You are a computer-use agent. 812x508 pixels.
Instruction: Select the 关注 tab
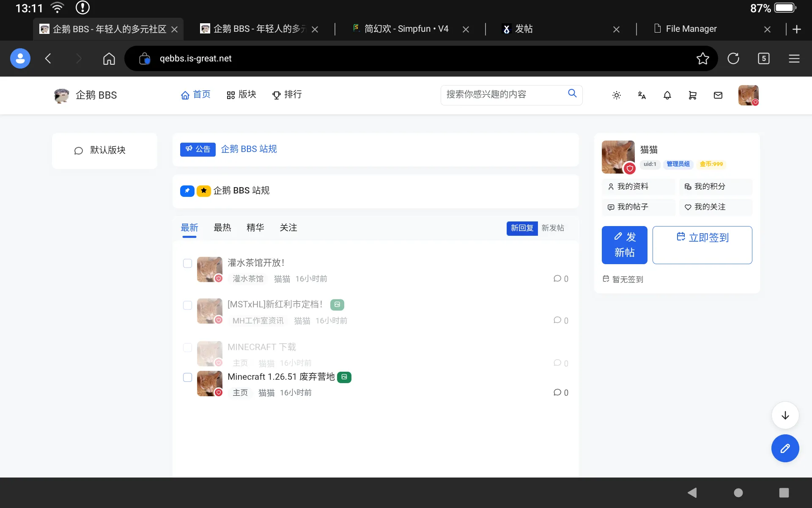point(288,228)
